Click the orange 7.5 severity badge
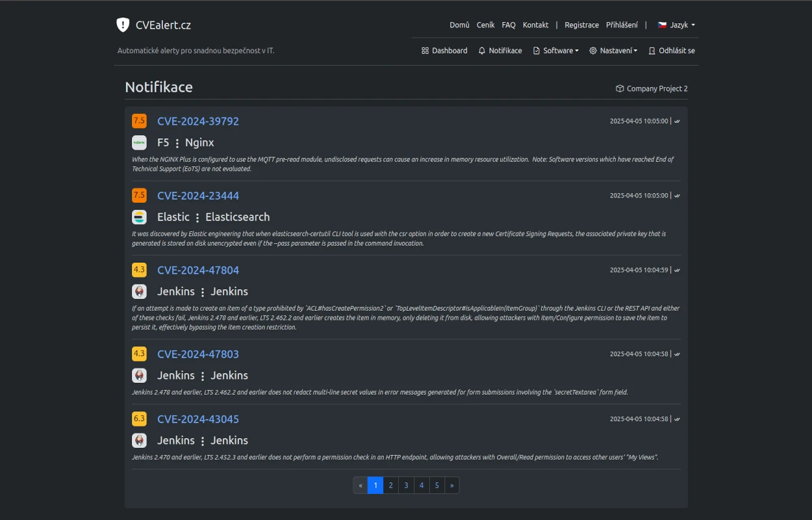 [x=139, y=120]
